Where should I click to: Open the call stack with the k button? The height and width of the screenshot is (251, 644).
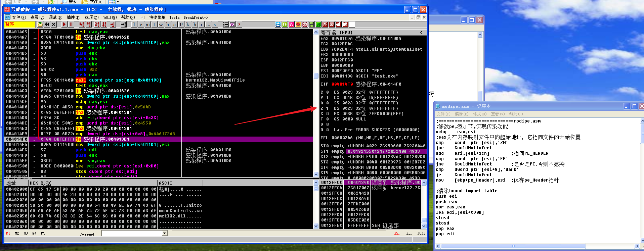[x=188, y=24]
